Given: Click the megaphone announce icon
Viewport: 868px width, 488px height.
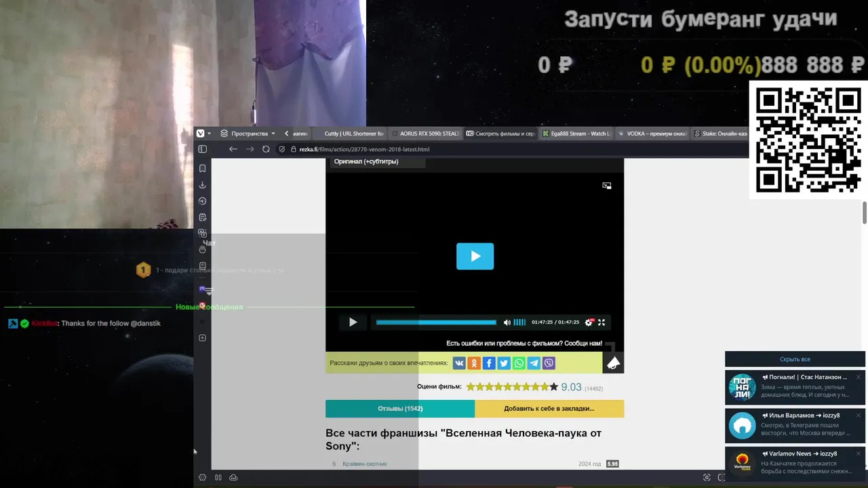Looking at the screenshot, I should (613, 363).
